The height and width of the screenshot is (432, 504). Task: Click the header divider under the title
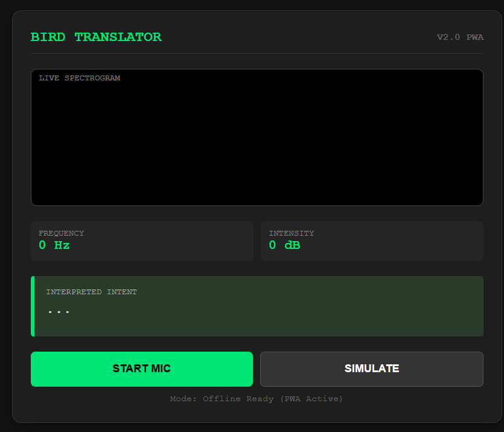pos(257,56)
